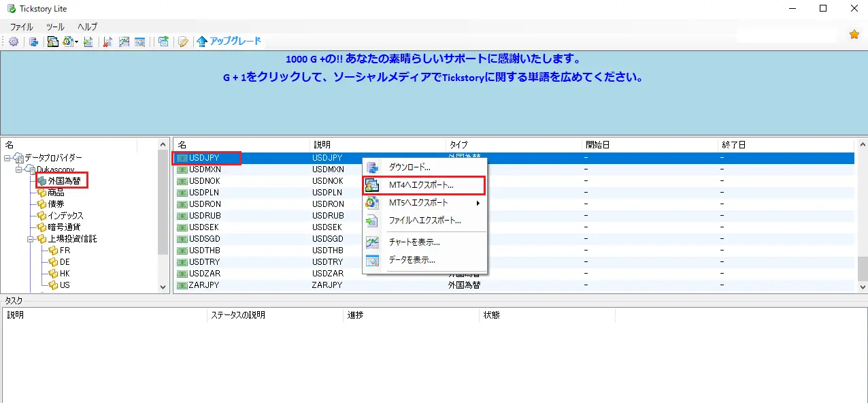Open the ツール menu
The height and width of the screenshot is (403, 868).
coord(55,27)
